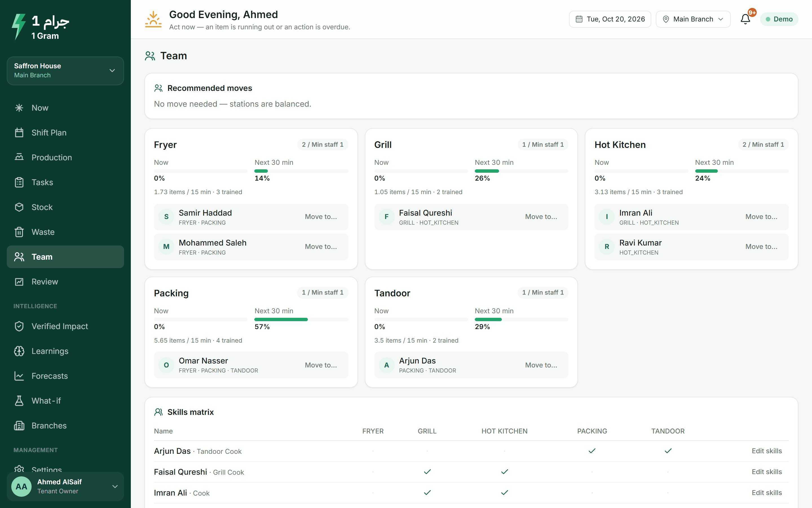Click the 1 Gram lightning logo
812x508 pixels.
pyautogui.click(x=18, y=27)
